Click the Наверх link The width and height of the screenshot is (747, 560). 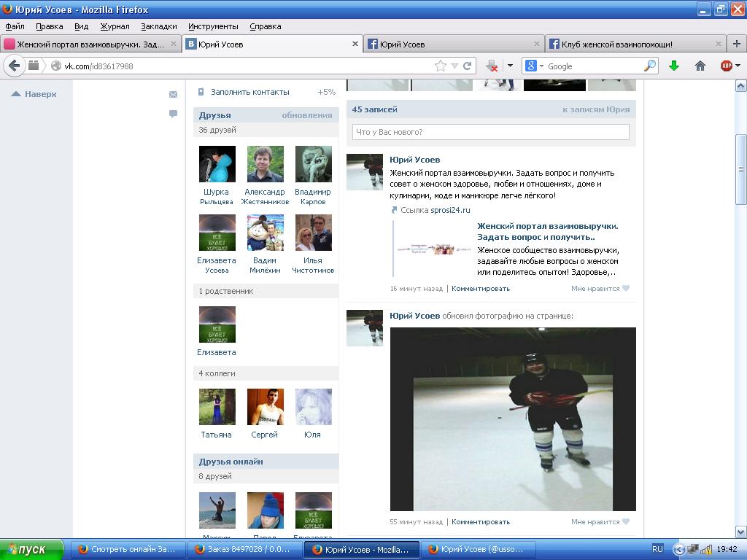(x=34, y=94)
